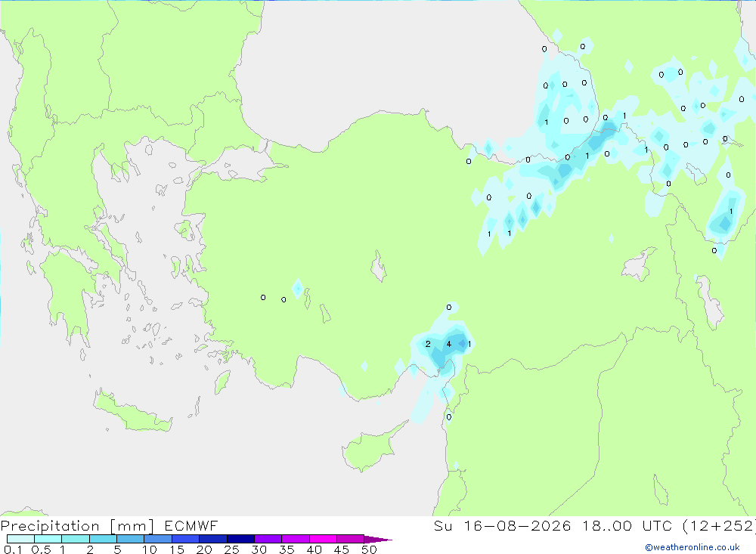Click the 0.1 mm lightest legend swatch
Screen dimensions: 756x554
20,539
